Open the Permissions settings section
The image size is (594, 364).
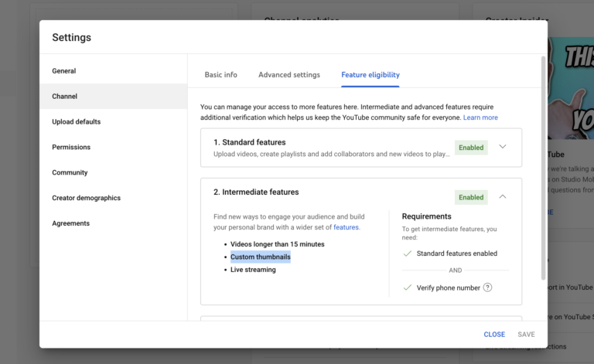coord(71,147)
